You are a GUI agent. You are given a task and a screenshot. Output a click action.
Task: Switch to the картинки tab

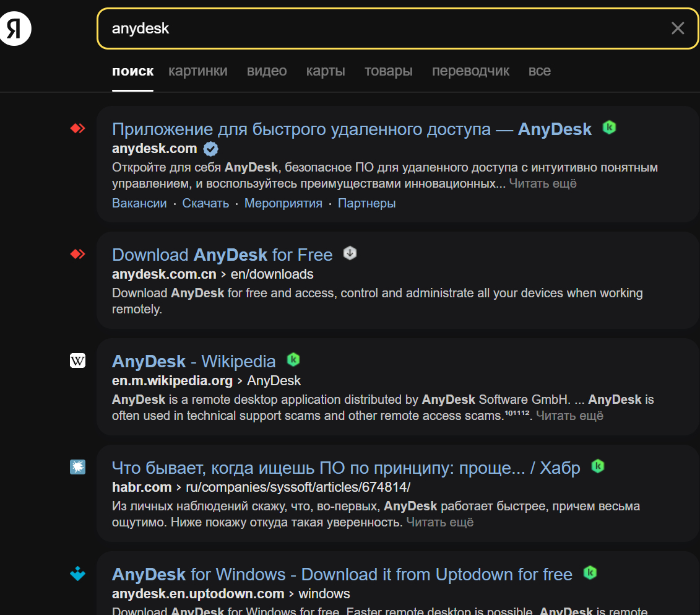coord(198,71)
